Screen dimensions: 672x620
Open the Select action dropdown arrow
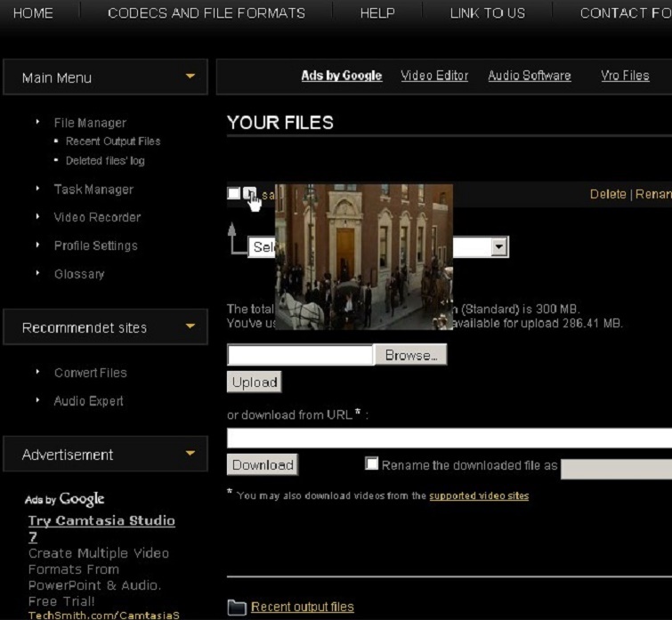[x=498, y=247]
